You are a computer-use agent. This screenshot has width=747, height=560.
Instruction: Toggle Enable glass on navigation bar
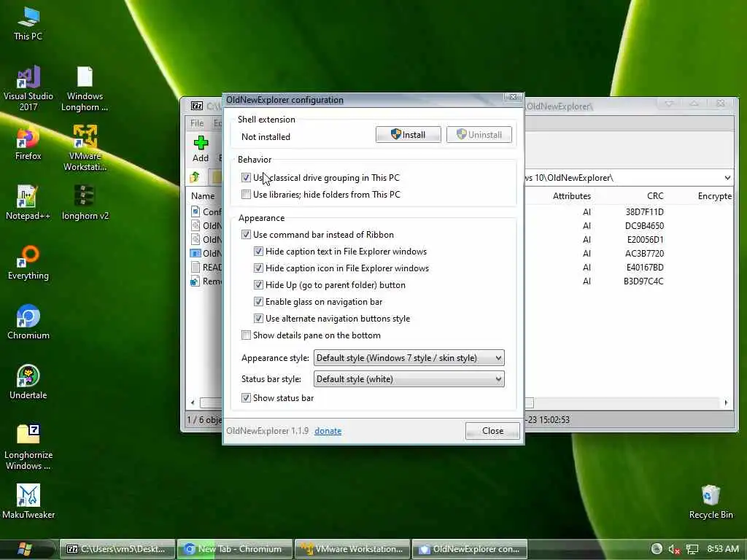click(x=258, y=301)
